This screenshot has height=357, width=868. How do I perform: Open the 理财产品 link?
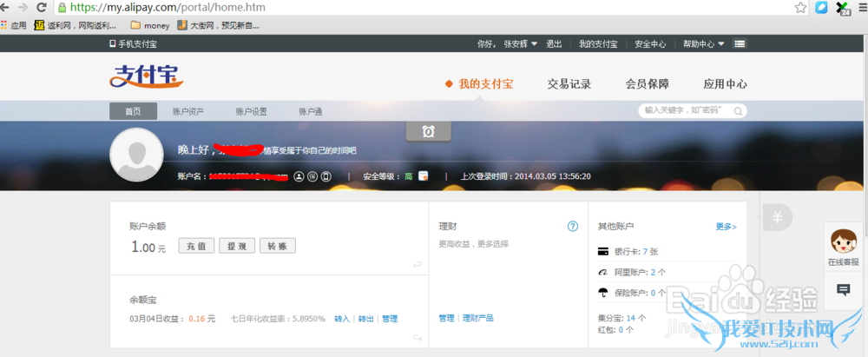coord(477,318)
